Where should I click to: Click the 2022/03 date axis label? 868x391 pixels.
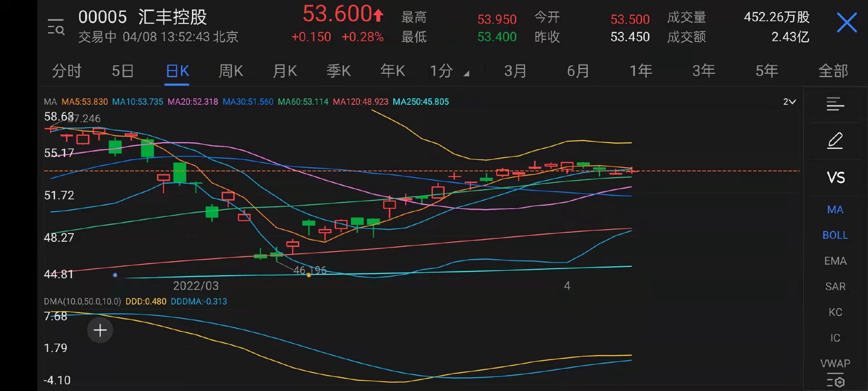[196, 286]
